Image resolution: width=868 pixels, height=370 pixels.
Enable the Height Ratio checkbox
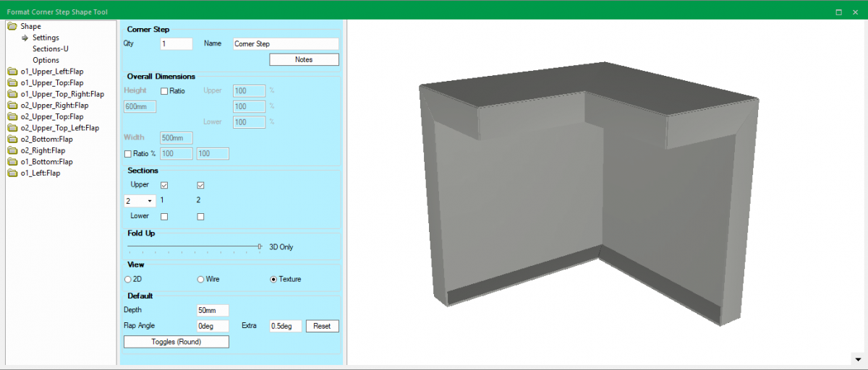click(x=164, y=91)
